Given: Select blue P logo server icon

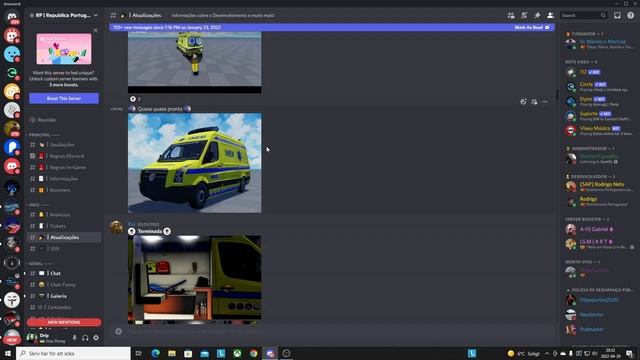Looking at the screenshot, I should click(12, 147).
